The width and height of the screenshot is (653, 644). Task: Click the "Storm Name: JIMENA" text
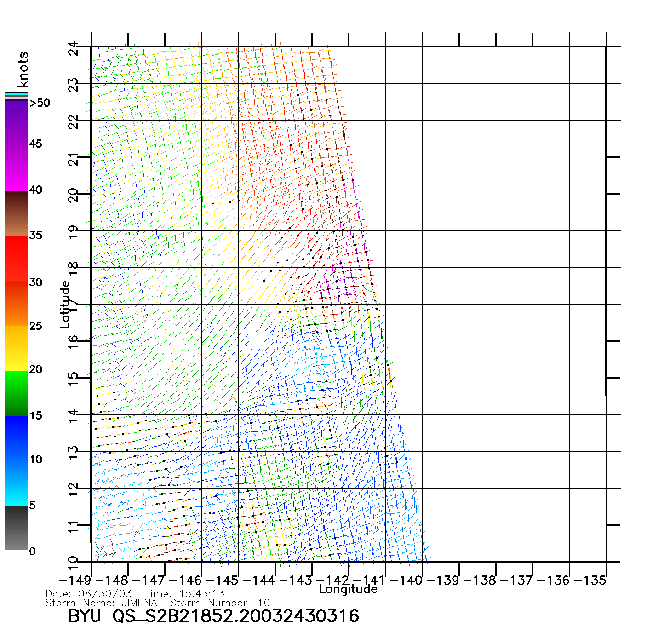pos(101,603)
